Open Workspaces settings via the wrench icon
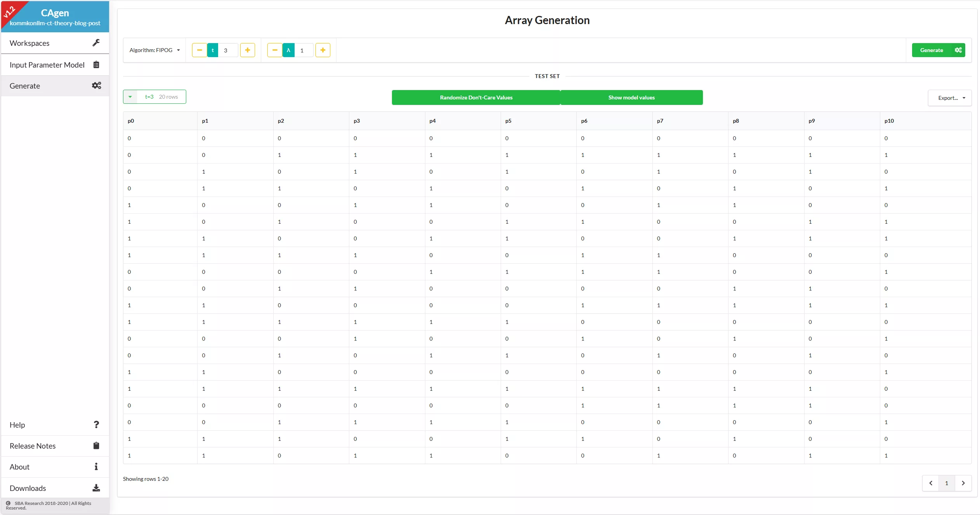 [96, 43]
